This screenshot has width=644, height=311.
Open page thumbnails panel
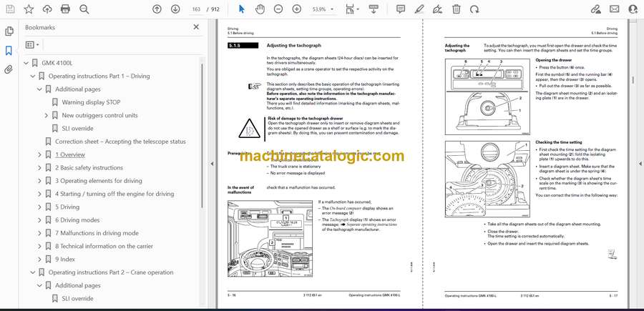[x=9, y=31]
